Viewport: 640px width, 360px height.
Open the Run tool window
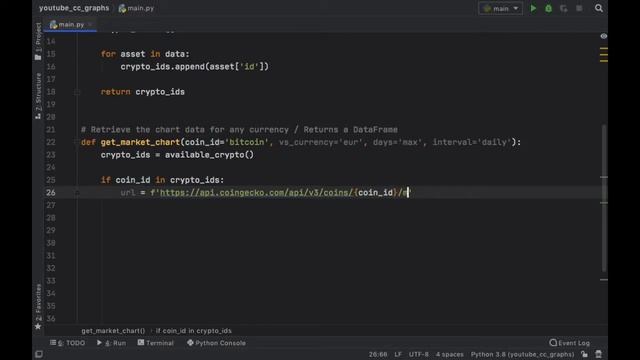tap(111, 343)
